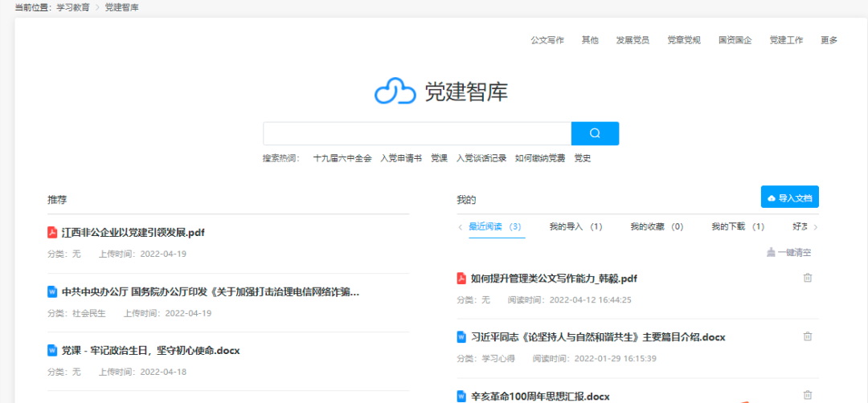Open the 国资国企 category
Screen dimensions: 868x403
coord(735,40)
